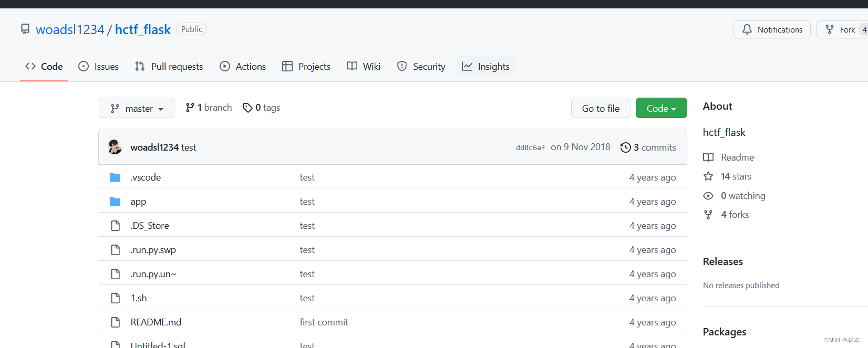Click folder icon of app row
The height and width of the screenshot is (348, 868).
click(x=115, y=202)
